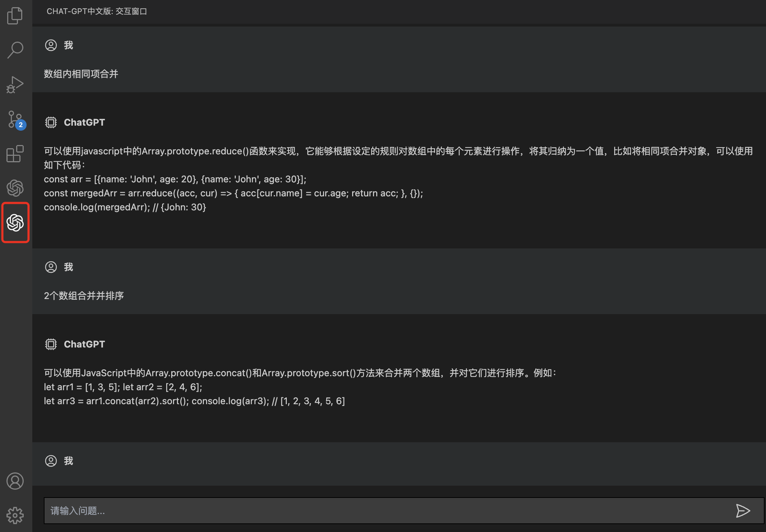Open the Explorer files view
766x532 pixels.
15,16
